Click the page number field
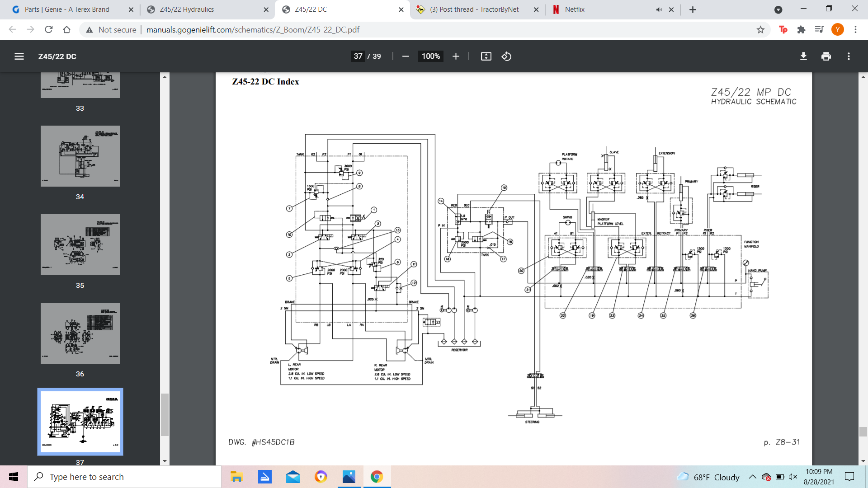 coord(358,56)
